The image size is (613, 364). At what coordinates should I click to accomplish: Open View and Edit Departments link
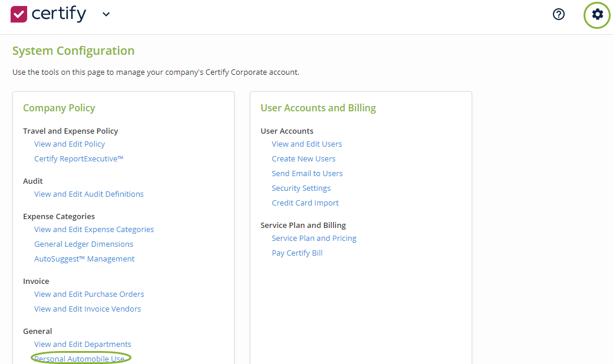coord(83,345)
